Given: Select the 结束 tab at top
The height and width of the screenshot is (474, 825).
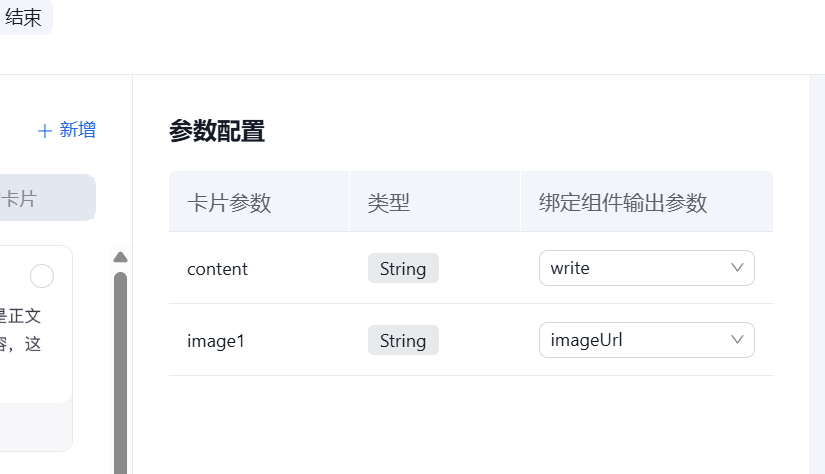Looking at the screenshot, I should click(24, 18).
